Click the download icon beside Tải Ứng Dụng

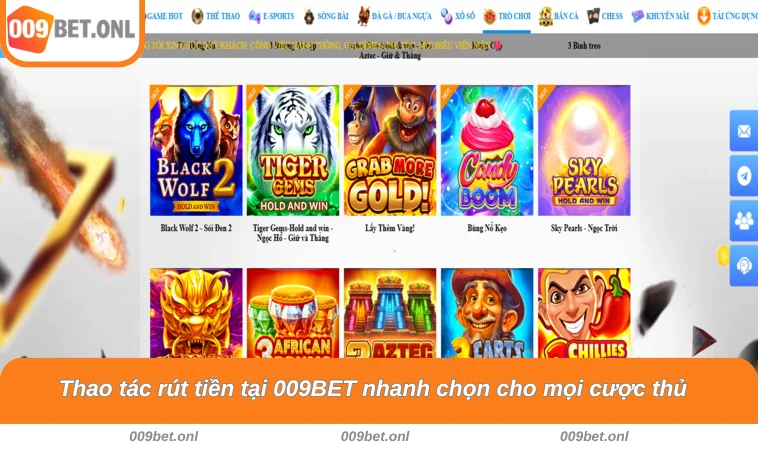(704, 16)
